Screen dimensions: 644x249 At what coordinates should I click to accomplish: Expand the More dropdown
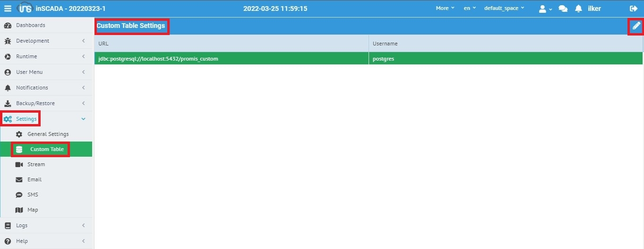click(x=445, y=9)
